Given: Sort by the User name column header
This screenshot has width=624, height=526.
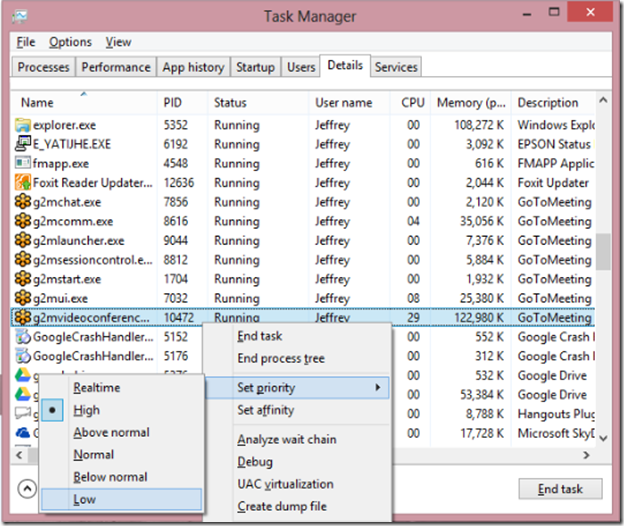Looking at the screenshot, I should pyautogui.click(x=349, y=103).
